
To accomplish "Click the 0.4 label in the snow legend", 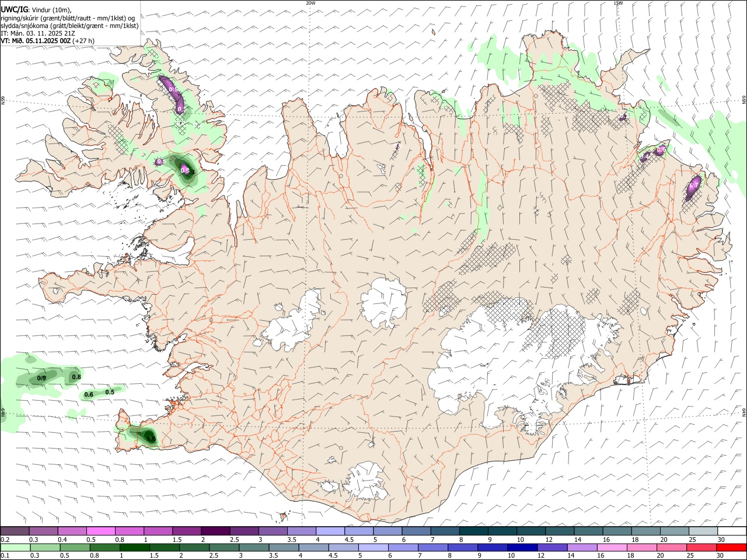I will point(62,540).
